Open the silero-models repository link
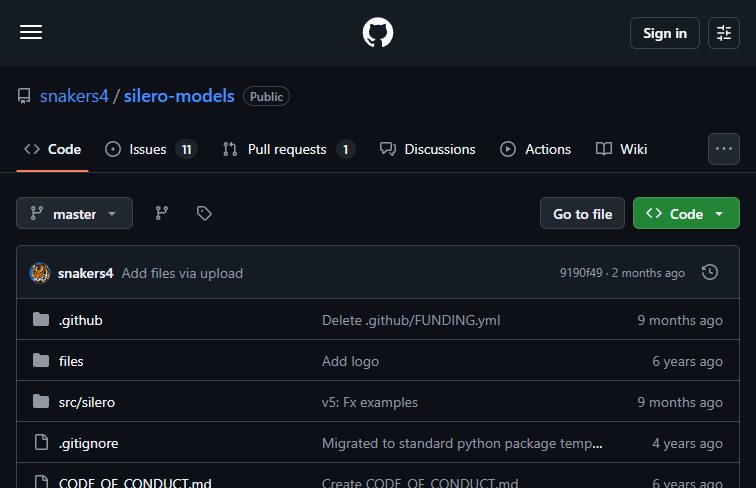The width and height of the screenshot is (756, 488). pos(179,96)
